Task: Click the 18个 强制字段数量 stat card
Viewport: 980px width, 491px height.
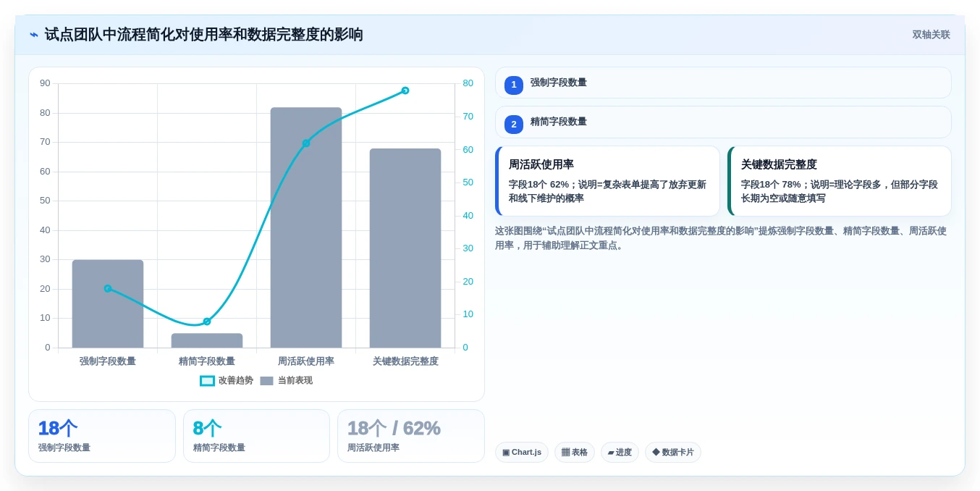Action: coord(102,436)
